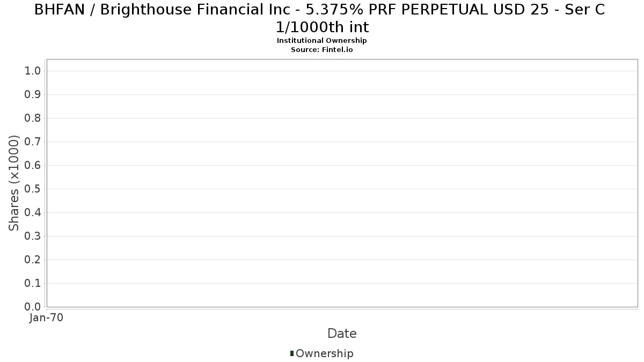Screen dimensions: 644x362
Task: Select the 0.9 y-axis tick label
Action: (33, 95)
